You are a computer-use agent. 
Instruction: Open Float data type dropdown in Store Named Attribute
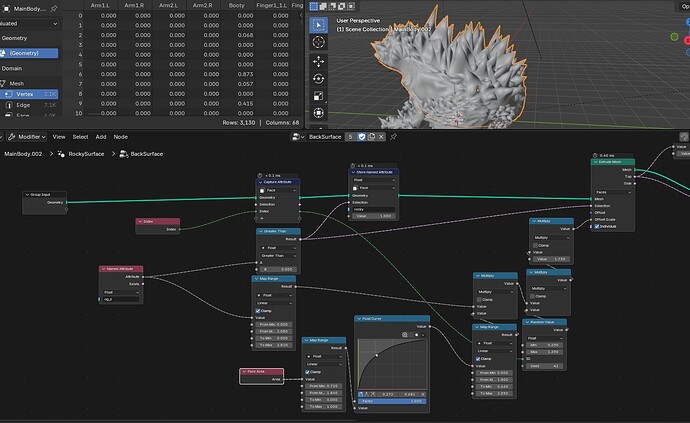[x=373, y=180]
